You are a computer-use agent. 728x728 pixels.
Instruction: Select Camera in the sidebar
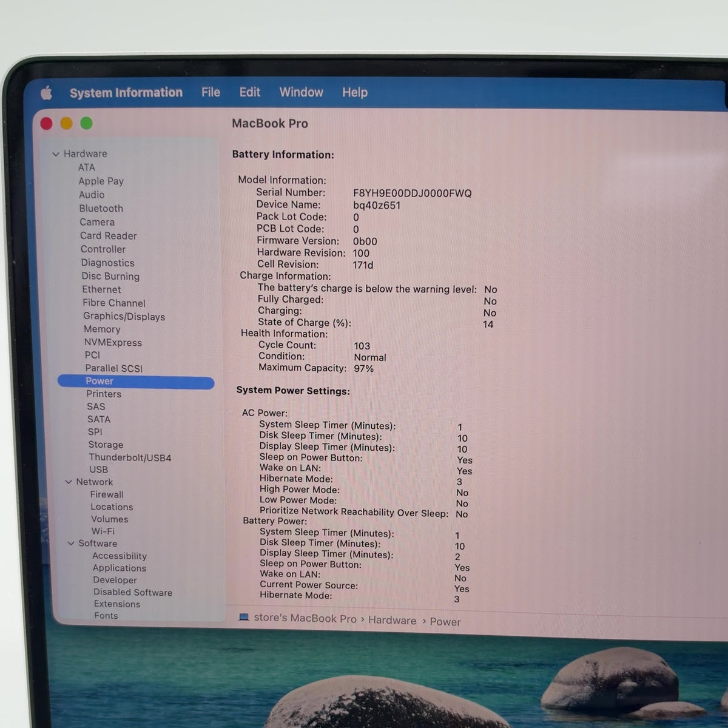(x=97, y=222)
